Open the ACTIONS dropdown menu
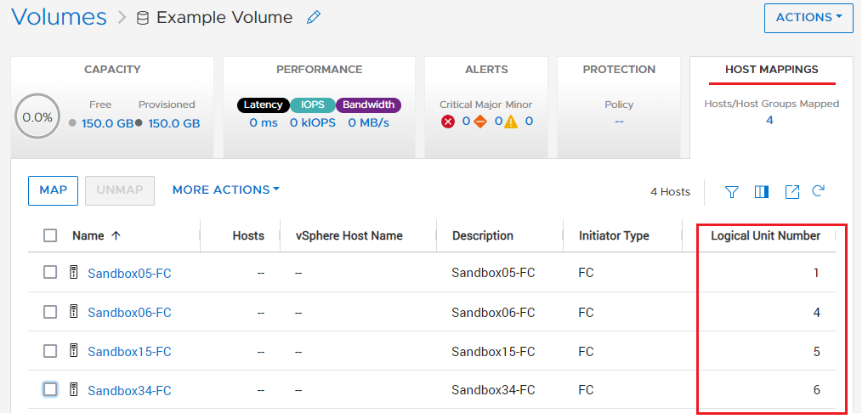 click(808, 17)
